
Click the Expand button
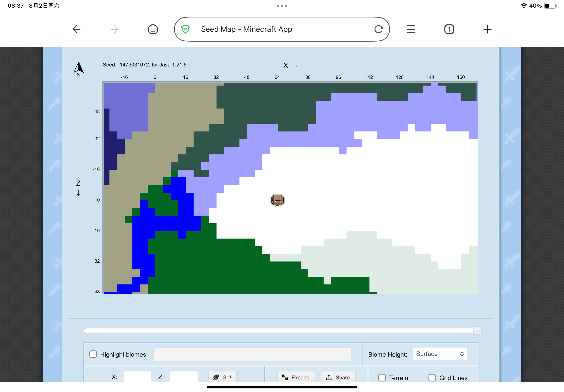(x=296, y=377)
